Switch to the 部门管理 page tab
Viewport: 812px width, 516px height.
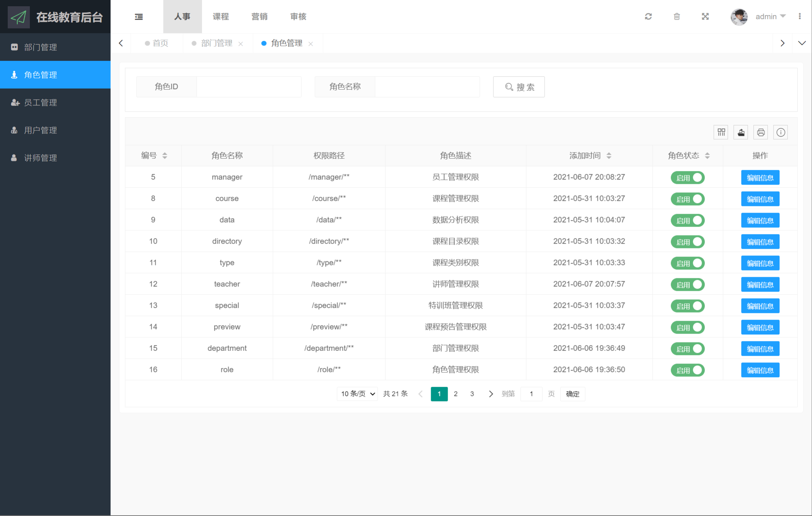coord(216,43)
